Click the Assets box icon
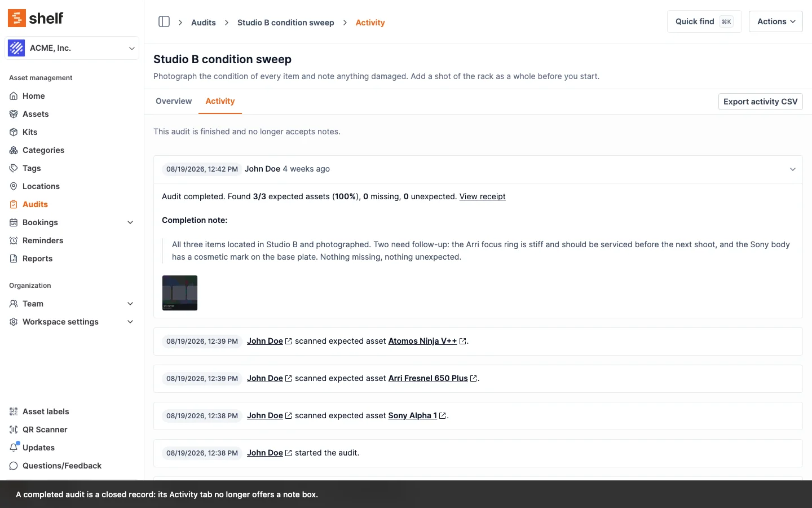Viewport: 812px width, 508px height. [14, 114]
